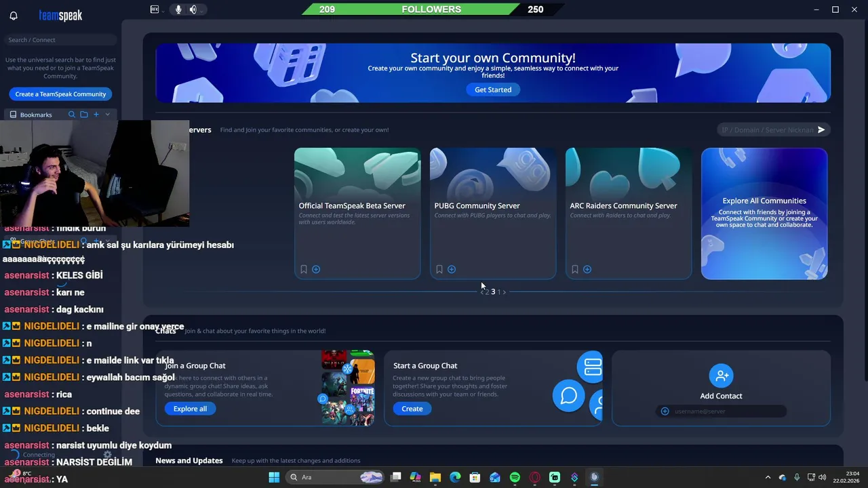This screenshot has width=868, height=488.
Task: Bookmark the Official TeamSpeak Beta Server
Action: [304, 269]
